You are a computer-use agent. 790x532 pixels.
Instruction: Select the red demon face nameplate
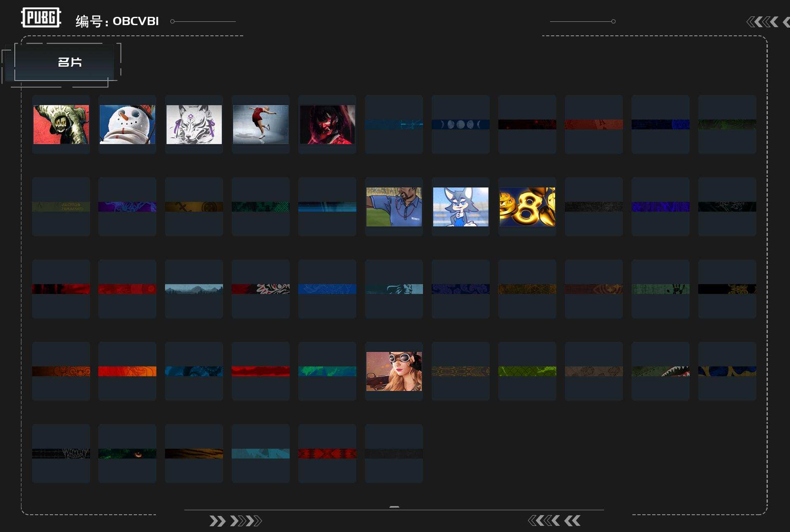(327, 124)
